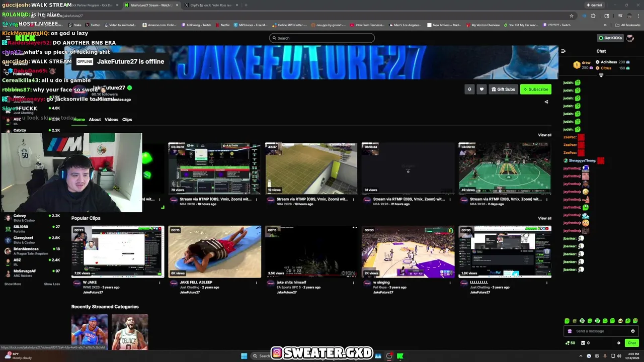644x362 pixels.
Task: Switch to ClipTV on X browser tab
Action: pos(211,5)
